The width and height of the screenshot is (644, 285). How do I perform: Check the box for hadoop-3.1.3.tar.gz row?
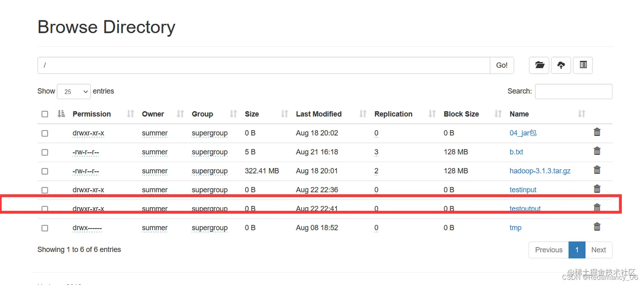click(x=45, y=171)
